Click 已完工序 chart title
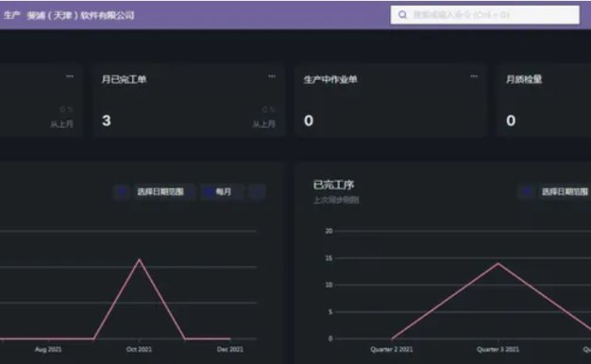Image resolution: width=591 pixels, height=364 pixels. (x=333, y=185)
